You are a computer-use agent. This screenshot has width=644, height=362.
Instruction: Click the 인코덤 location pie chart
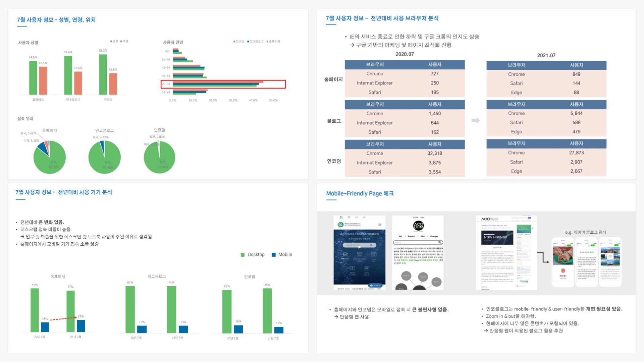(159, 157)
